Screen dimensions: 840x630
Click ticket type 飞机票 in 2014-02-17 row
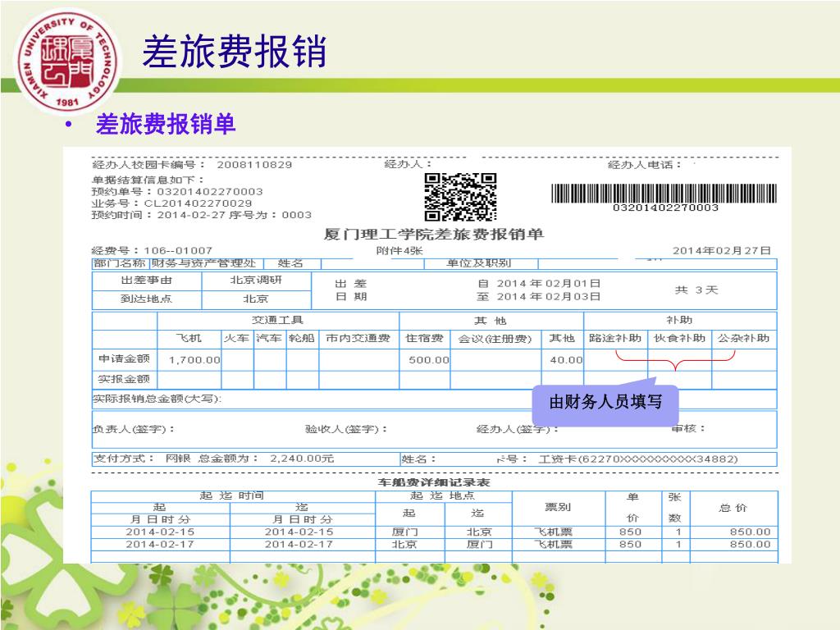[554, 545]
